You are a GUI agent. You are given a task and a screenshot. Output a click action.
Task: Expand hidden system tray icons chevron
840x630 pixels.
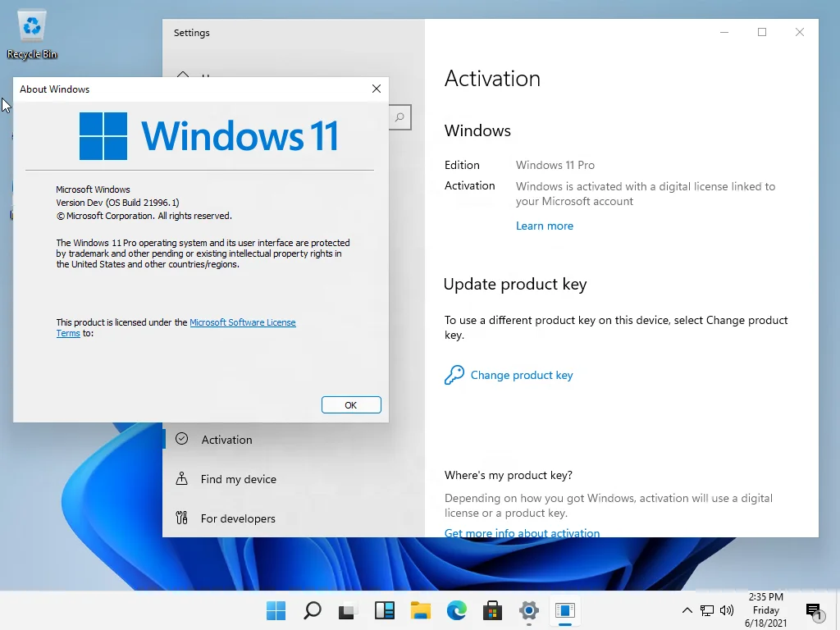tap(687, 610)
